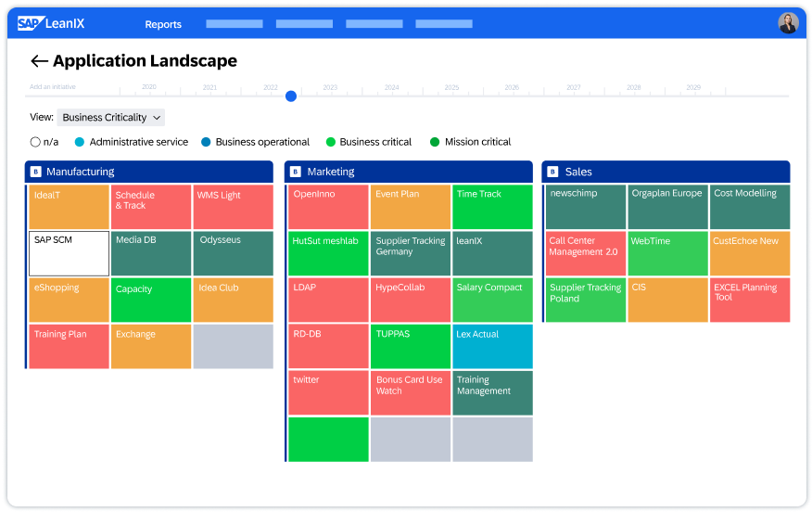Select the HypeCollab tile
This screenshot has height=512, width=812.
[x=410, y=300]
